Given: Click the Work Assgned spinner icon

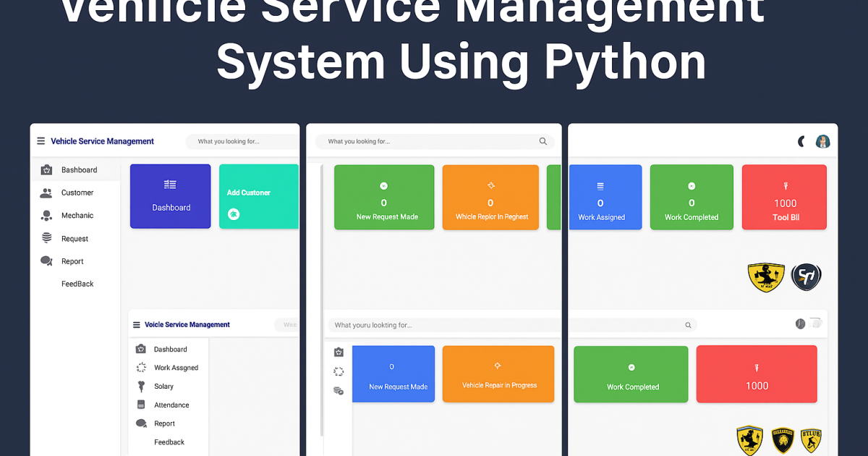Looking at the screenshot, I should [140, 367].
